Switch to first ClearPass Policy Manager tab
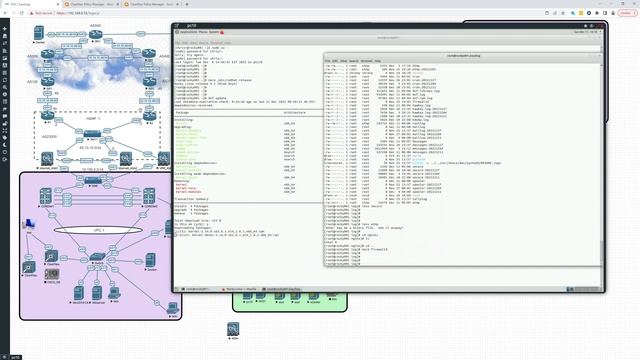 click(91, 4)
